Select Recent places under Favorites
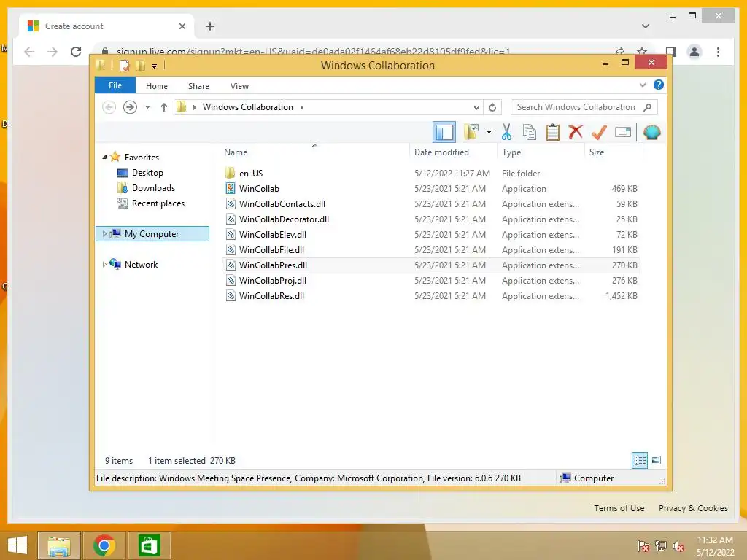 158,203
